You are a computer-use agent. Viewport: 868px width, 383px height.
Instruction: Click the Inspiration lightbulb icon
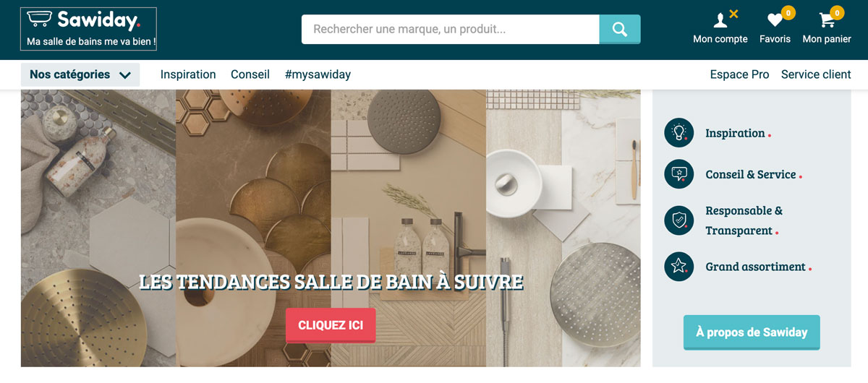pyautogui.click(x=678, y=133)
